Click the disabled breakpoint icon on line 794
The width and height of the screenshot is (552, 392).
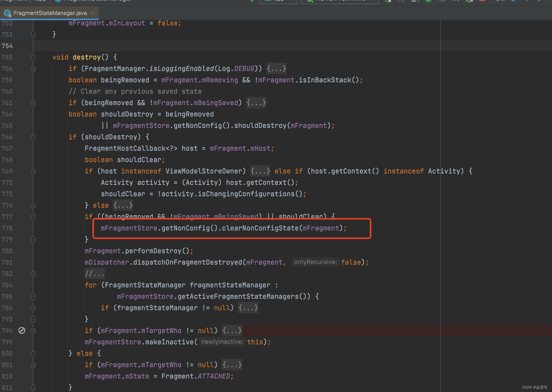pyautogui.click(x=22, y=330)
